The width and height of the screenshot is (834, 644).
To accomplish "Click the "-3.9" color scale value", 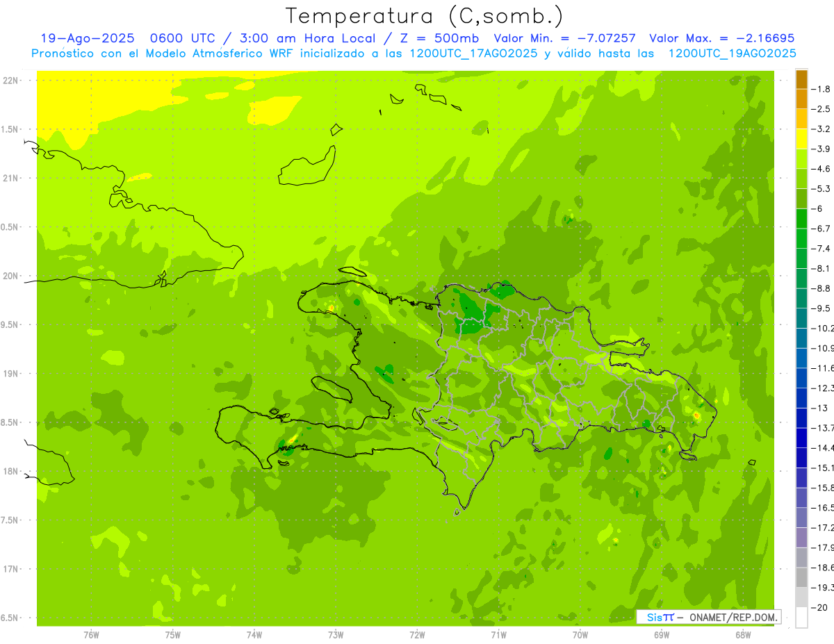I will 821,149.
